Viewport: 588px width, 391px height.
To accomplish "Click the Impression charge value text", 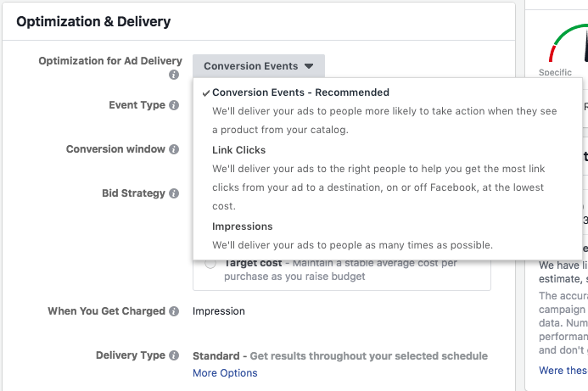I will coord(219,311).
